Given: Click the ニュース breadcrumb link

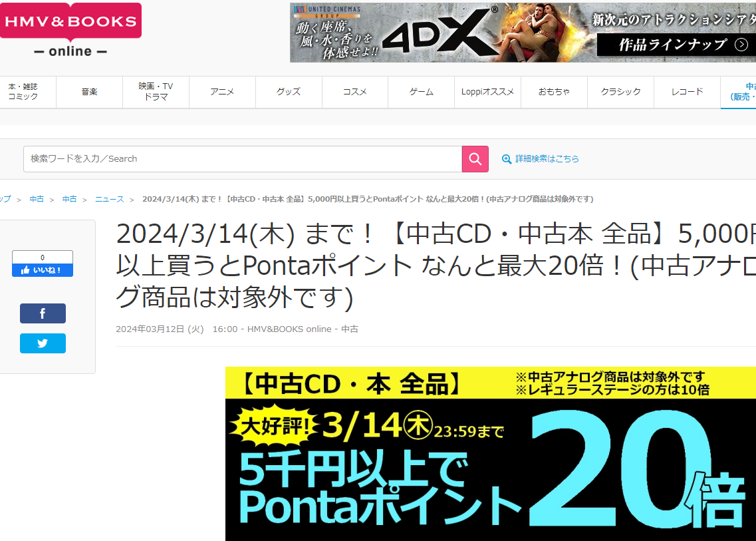Looking at the screenshot, I should tap(110, 199).
